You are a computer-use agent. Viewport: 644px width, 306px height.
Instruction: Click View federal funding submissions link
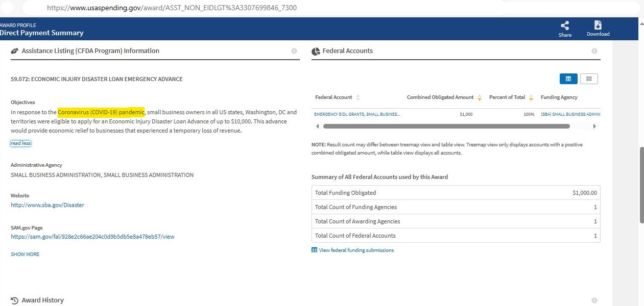point(356,250)
